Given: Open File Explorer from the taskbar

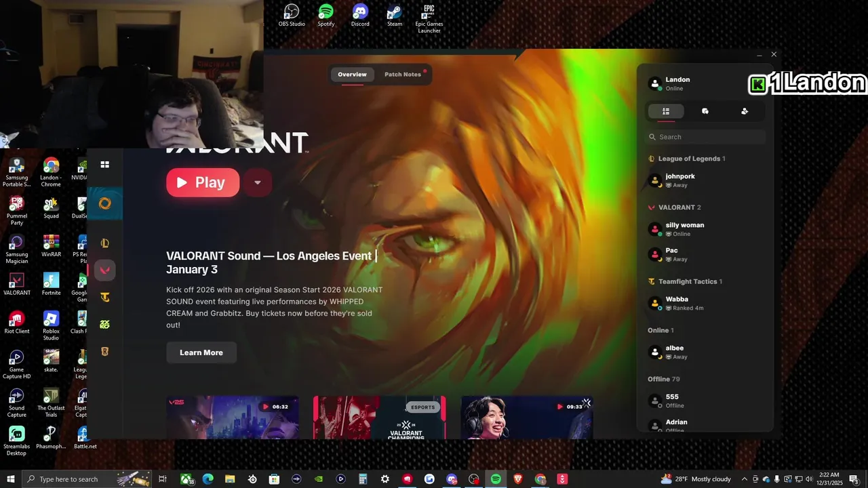Looking at the screenshot, I should (230, 479).
